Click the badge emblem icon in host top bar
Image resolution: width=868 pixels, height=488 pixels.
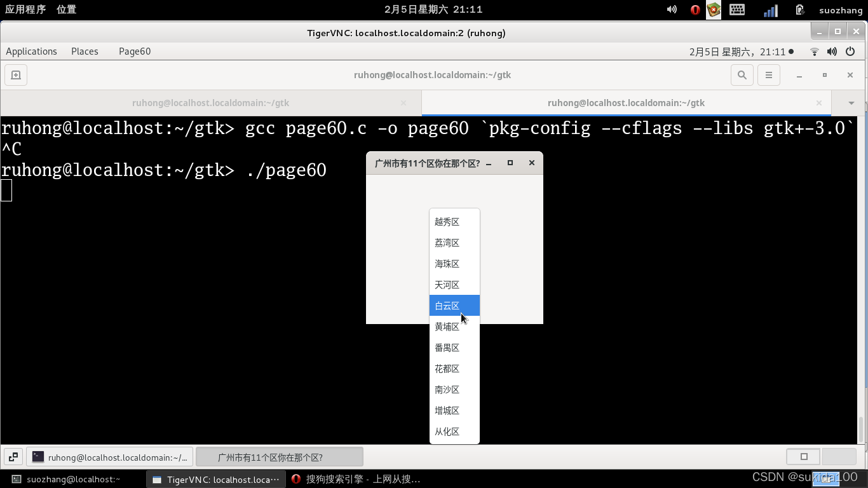coord(714,10)
